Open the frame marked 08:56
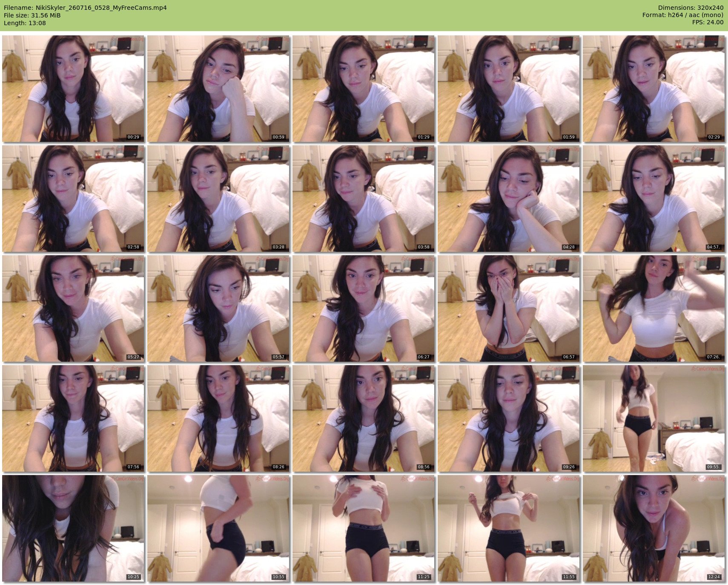This screenshot has height=585, width=728. pos(364,418)
